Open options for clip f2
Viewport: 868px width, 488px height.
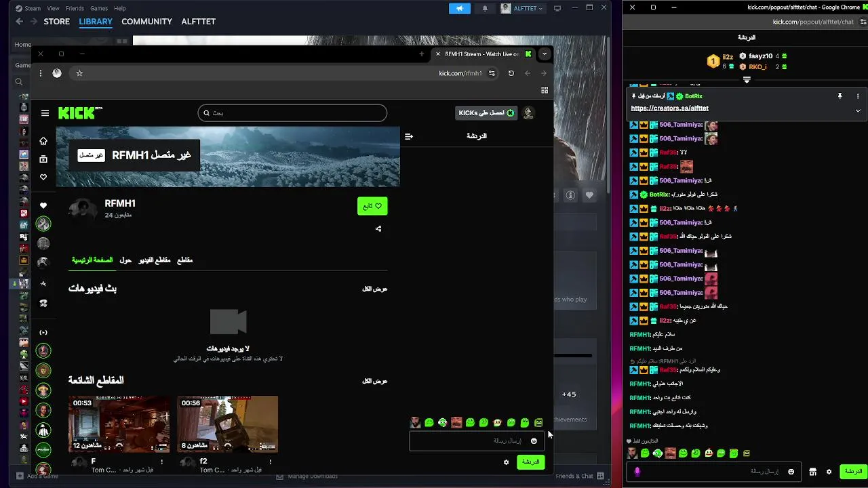(270, 462)
